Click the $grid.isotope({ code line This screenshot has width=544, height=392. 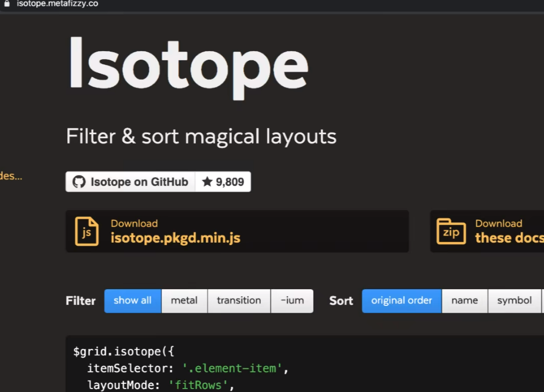(124, 351)
